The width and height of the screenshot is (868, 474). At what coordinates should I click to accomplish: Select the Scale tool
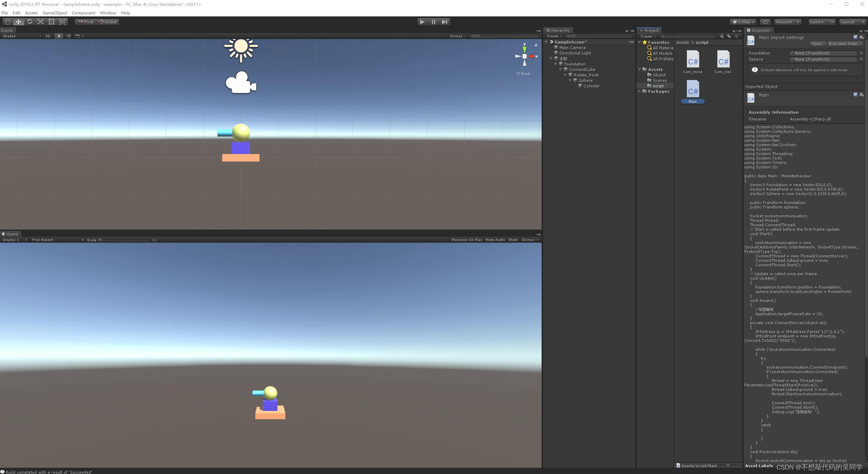pyautogui.click(x=40, y=22)
